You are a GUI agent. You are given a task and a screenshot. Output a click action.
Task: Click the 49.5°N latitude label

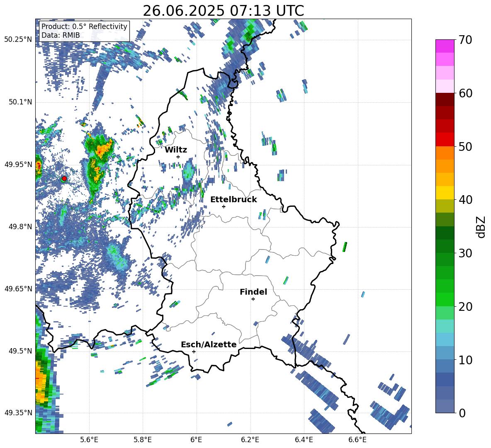point(20,351)
